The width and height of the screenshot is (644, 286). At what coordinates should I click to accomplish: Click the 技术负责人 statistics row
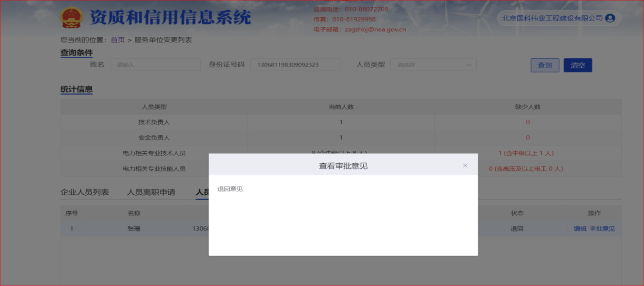click(154, 122)
